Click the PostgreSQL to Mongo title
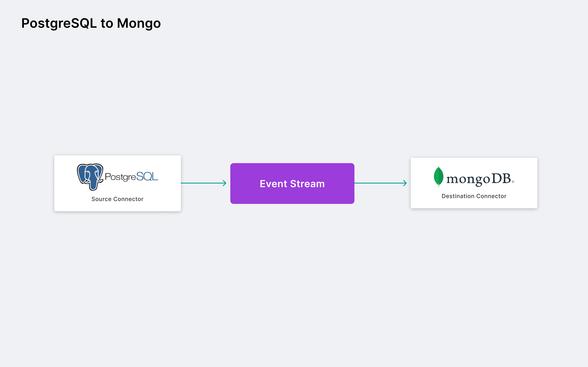Image resolution: width=588 pixels, height=367 pixels. tap(91, 23)
